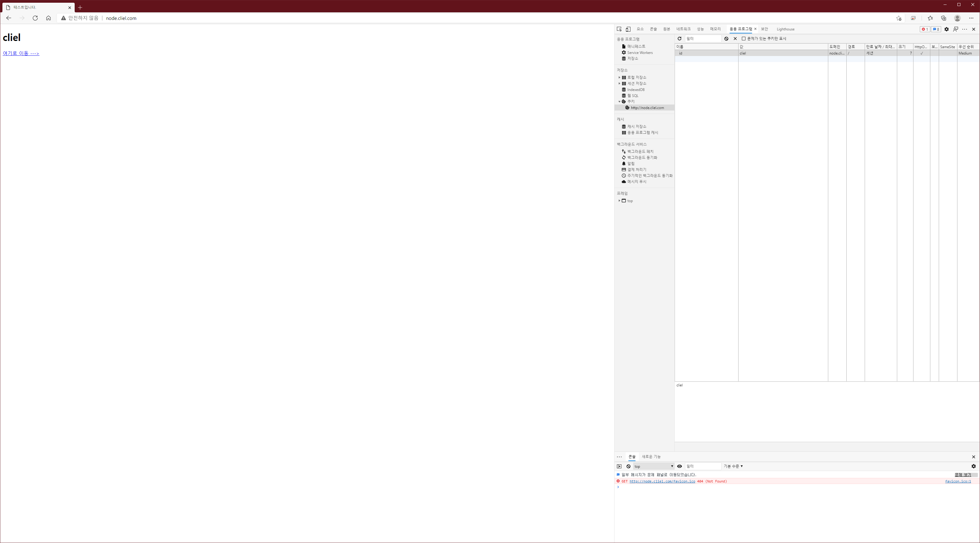980x543 pixels.
Task: Enable 'show only cookies with issues' checkbox
Action: (x=744, y=39)
